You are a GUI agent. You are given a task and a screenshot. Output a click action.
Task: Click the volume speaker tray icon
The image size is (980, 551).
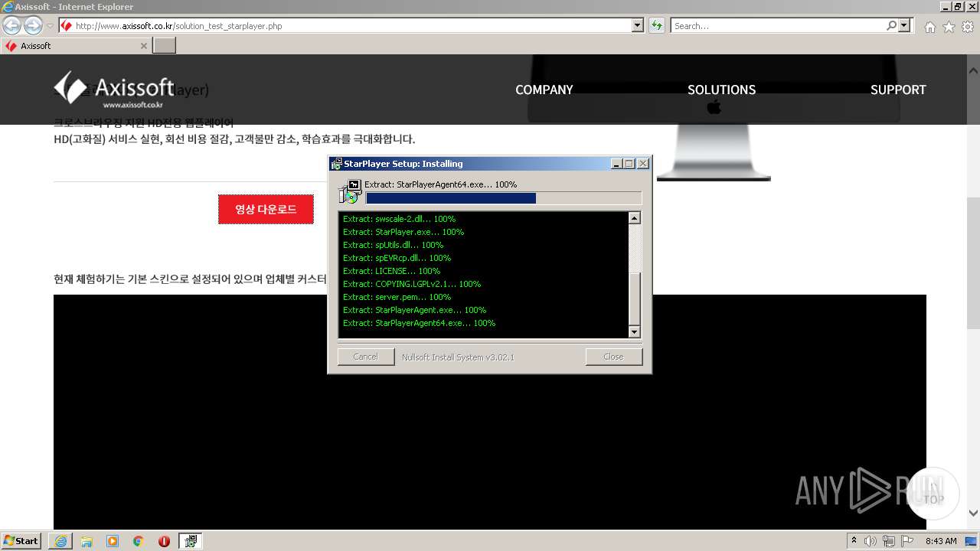(x=871, y=541)
